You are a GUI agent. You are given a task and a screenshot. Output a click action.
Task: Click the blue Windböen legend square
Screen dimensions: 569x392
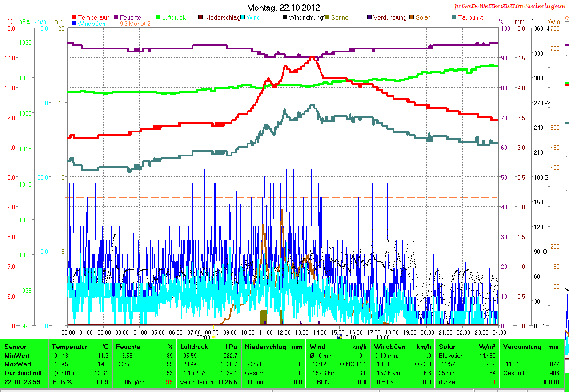[x=74, y=24]
